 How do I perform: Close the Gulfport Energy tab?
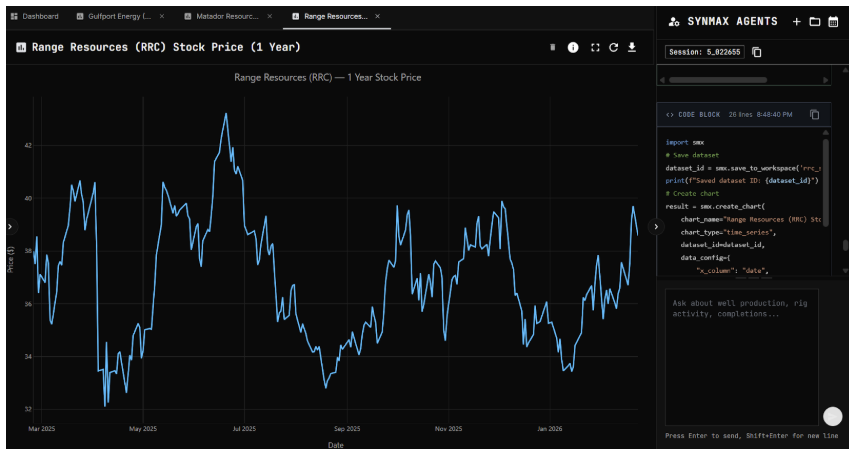coord(162,16)
